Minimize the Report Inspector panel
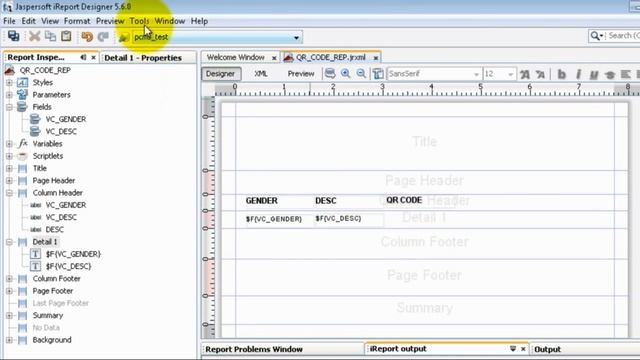Viewport: 640px width, 360px height. (x=83, y=58)
